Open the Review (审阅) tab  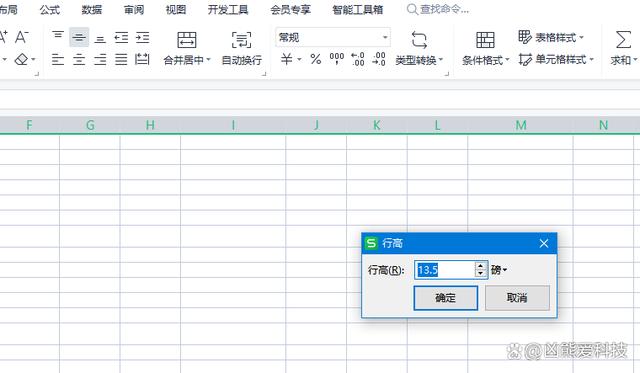tap(134, 9)
